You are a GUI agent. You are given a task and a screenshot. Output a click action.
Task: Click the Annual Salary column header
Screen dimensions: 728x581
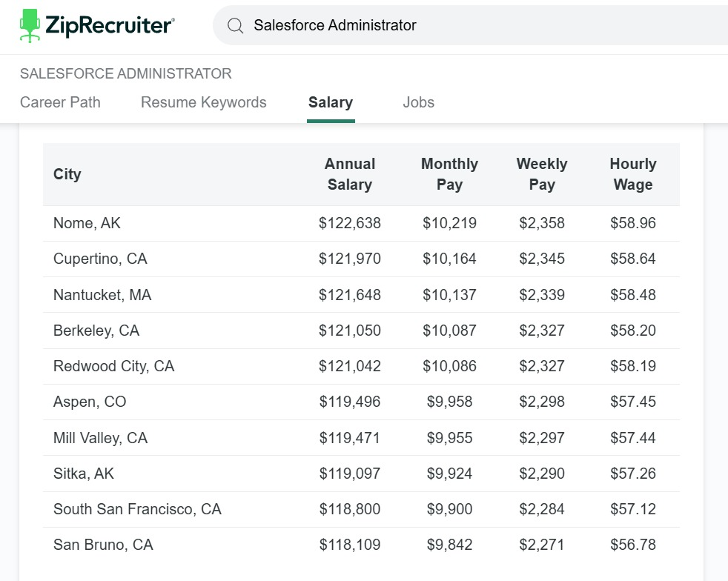point(350,174)
